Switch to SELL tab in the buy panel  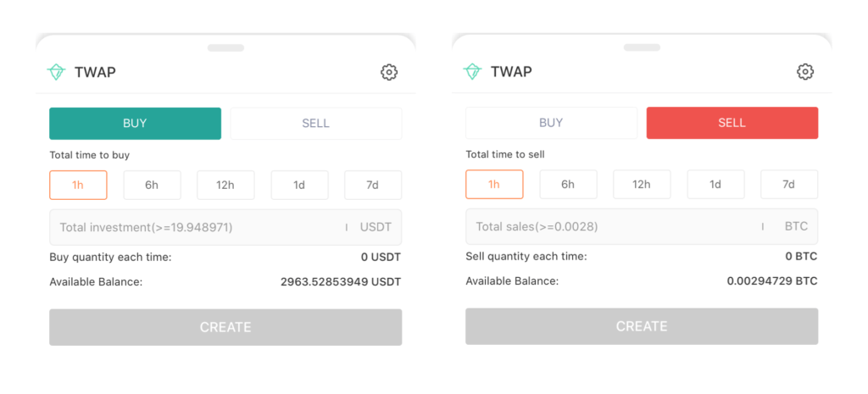[x=316, y=124]
